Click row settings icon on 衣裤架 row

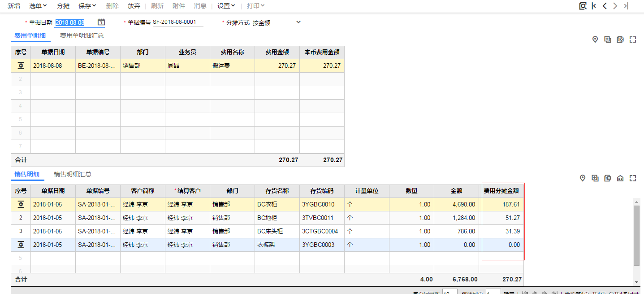click(x=21, y=245)
